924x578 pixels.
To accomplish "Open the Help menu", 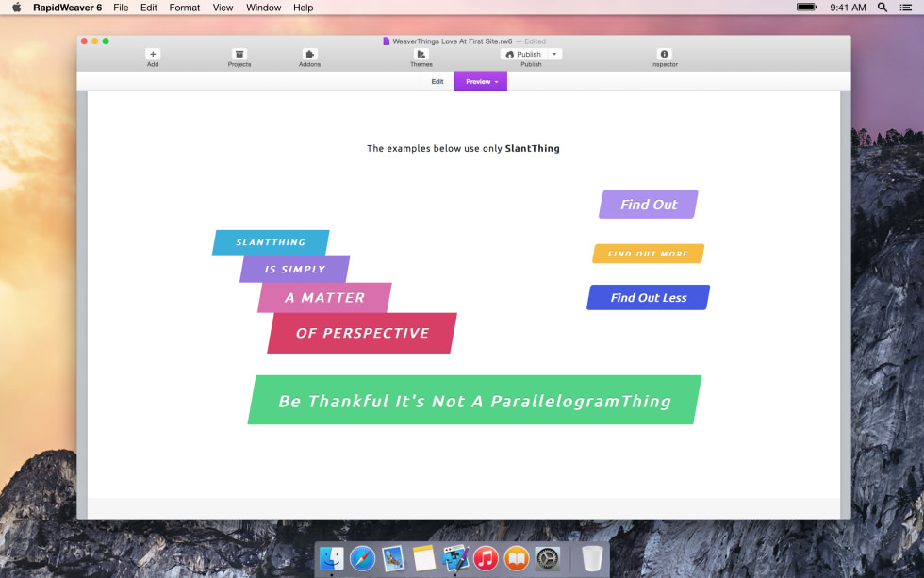I will [303, 7].
